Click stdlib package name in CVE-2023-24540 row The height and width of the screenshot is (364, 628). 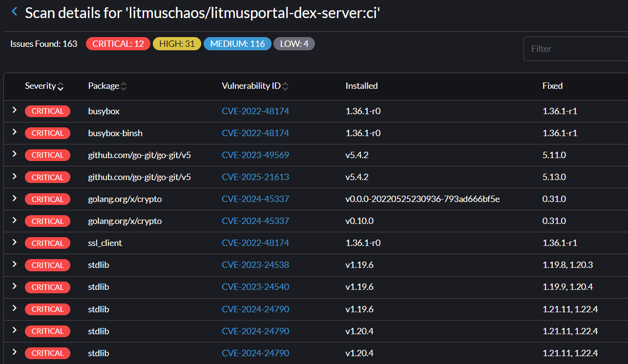[99, 287]
